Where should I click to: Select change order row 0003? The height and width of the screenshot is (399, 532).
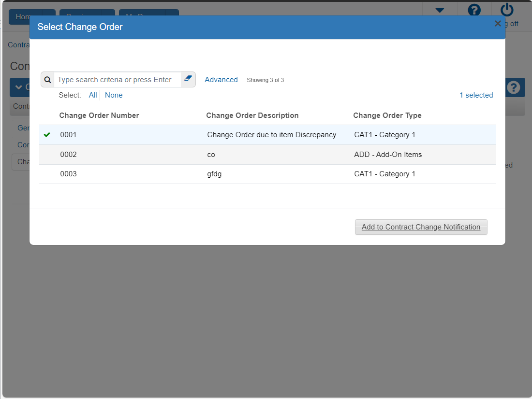pos(267,174)
